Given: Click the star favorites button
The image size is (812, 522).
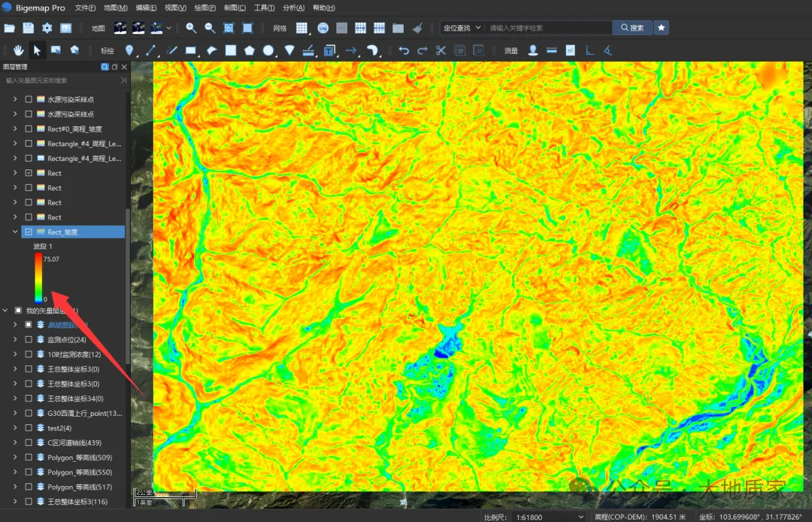Looking at the screenshot, I should (x=662, y=28).
